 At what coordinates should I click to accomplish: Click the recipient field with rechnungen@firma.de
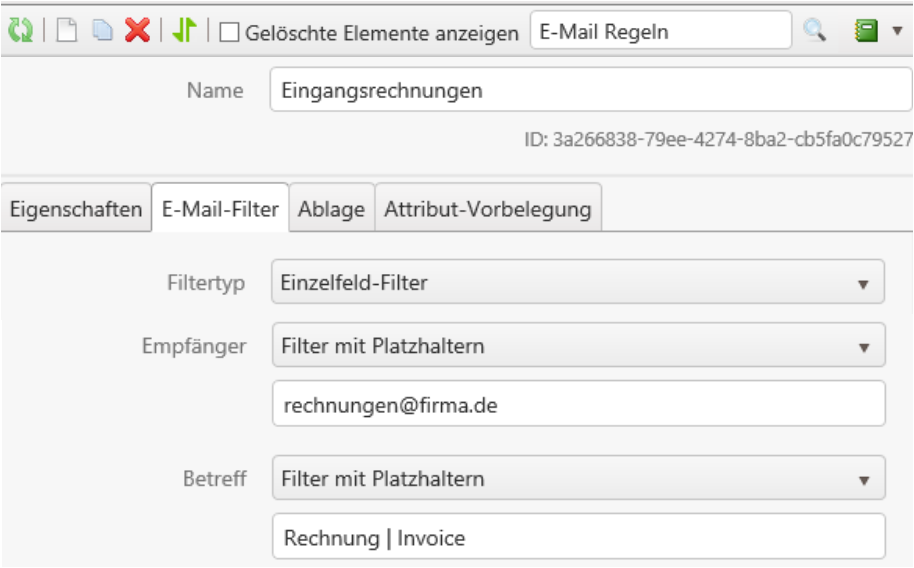pos(578,404)
